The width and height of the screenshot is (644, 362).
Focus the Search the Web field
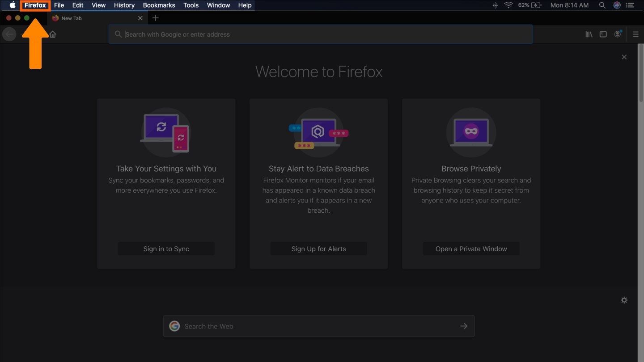pos(319,326)
